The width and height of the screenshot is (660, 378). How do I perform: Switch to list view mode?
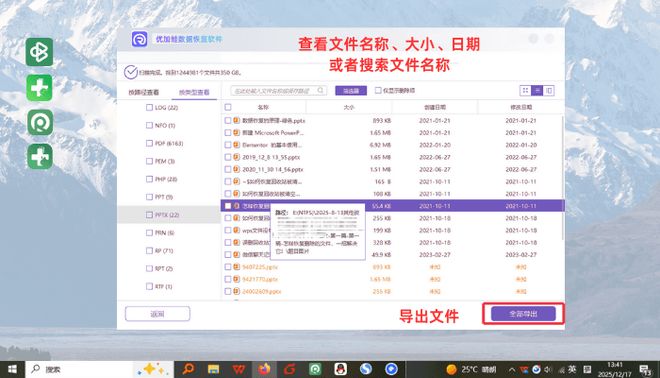[x=537, y=91]
